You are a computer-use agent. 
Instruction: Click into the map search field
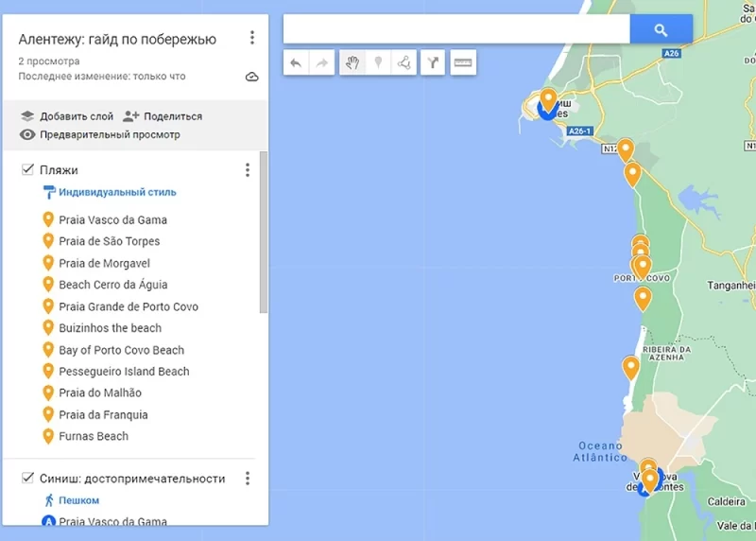coord(455,30)
